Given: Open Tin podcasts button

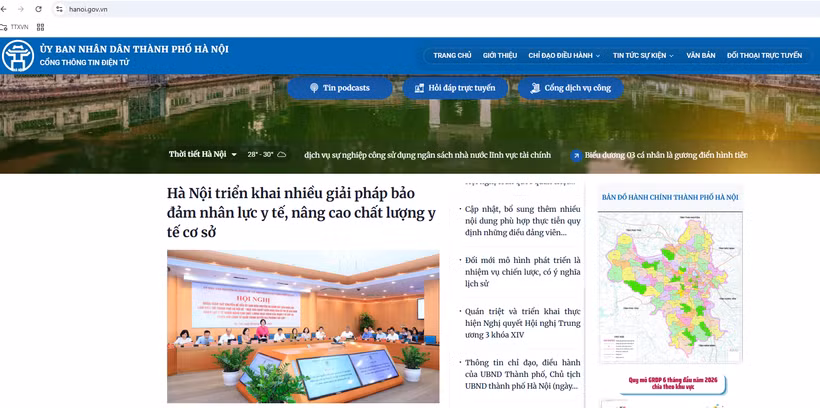Looking at the screenshot, I should click(340, 88).
